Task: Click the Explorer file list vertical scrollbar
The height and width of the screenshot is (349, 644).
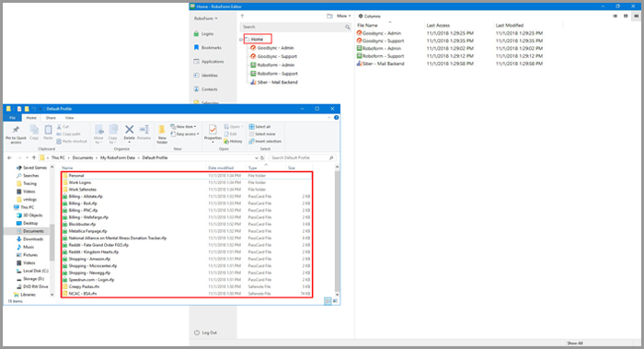Action: (338, 230)
